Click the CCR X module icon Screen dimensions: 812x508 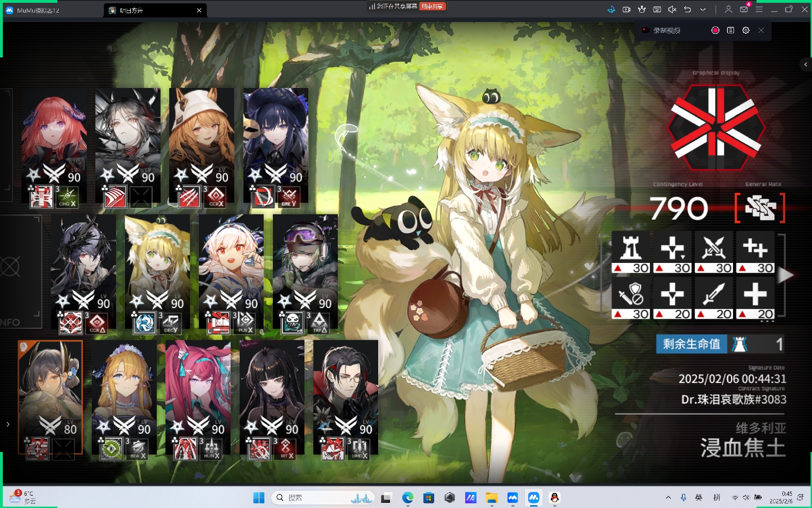tap(216, 198)
